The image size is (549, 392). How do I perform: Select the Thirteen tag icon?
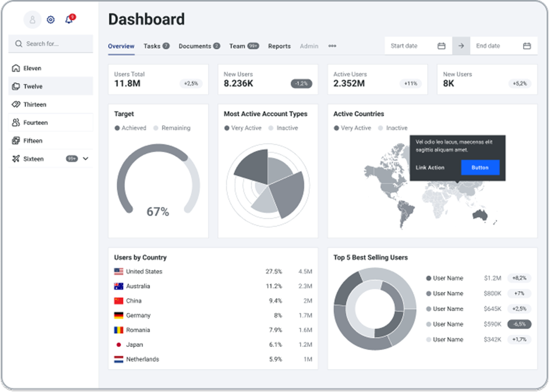(x=16, y=105)
